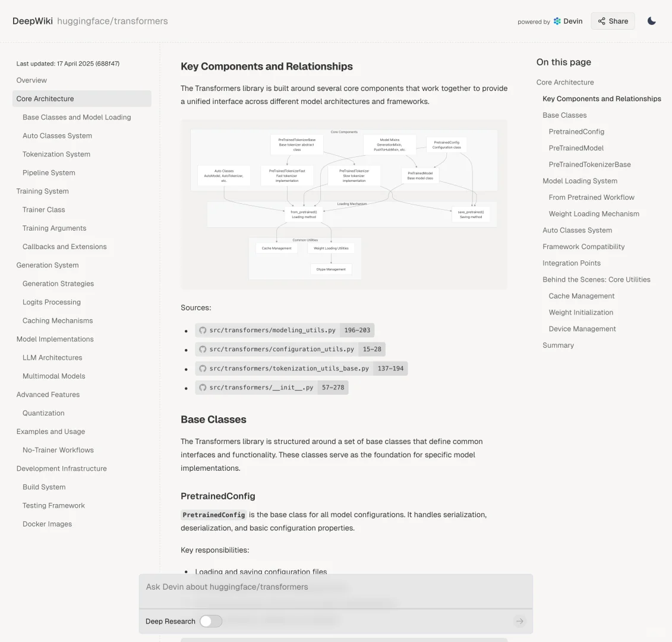Open the Summary section from On this page

tap(558, 345)
